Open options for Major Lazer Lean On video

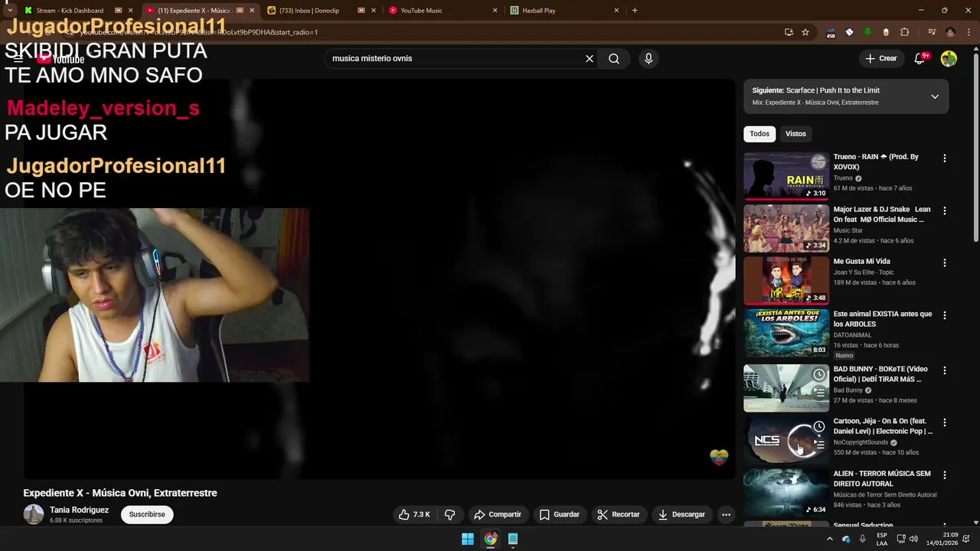pos(944,210)
